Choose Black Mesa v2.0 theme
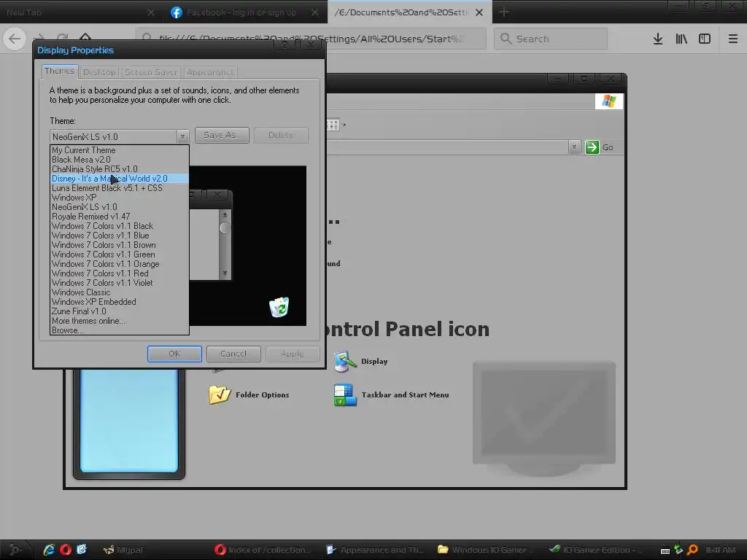 pos(120,160)
